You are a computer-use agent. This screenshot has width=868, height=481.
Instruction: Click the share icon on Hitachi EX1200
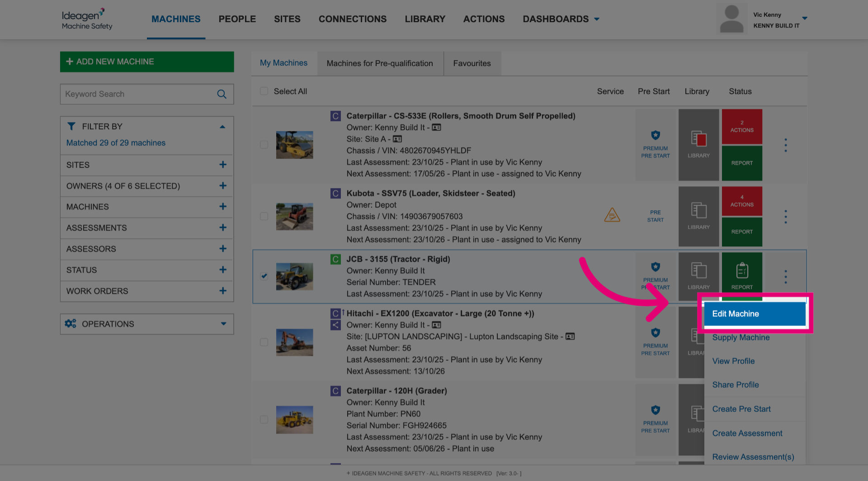[335, 325]
